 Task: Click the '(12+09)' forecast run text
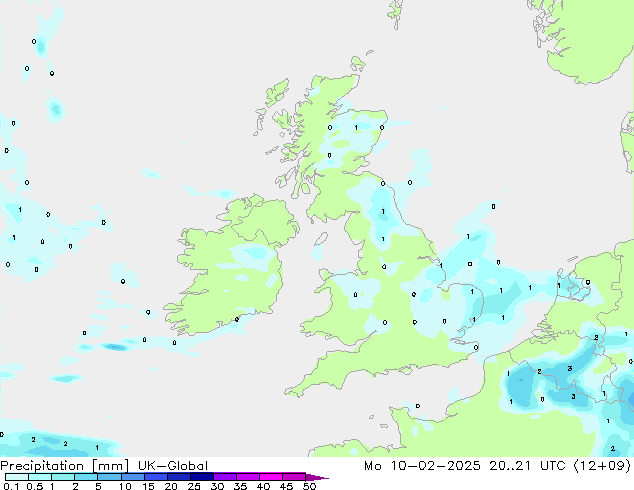coord(602,466)
